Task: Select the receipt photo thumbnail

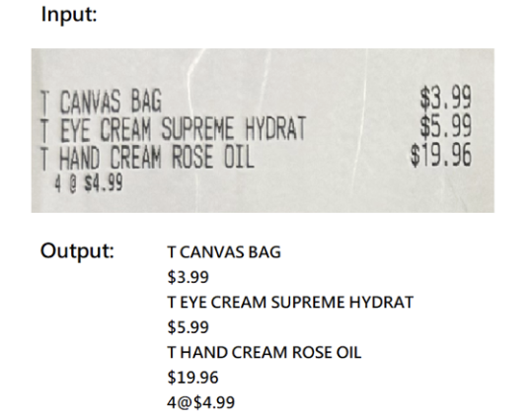Action: [x=263, y=130]
